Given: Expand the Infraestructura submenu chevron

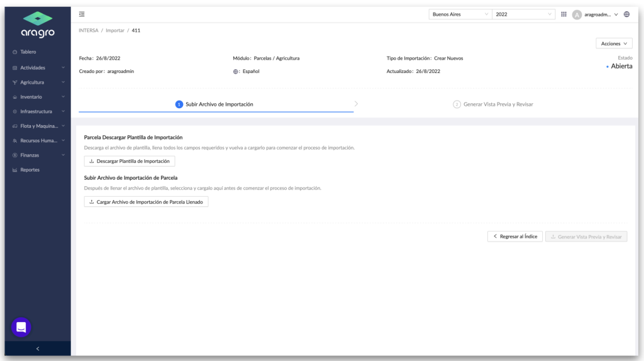Looking at the screenshot, I should (x=64, y=111).
